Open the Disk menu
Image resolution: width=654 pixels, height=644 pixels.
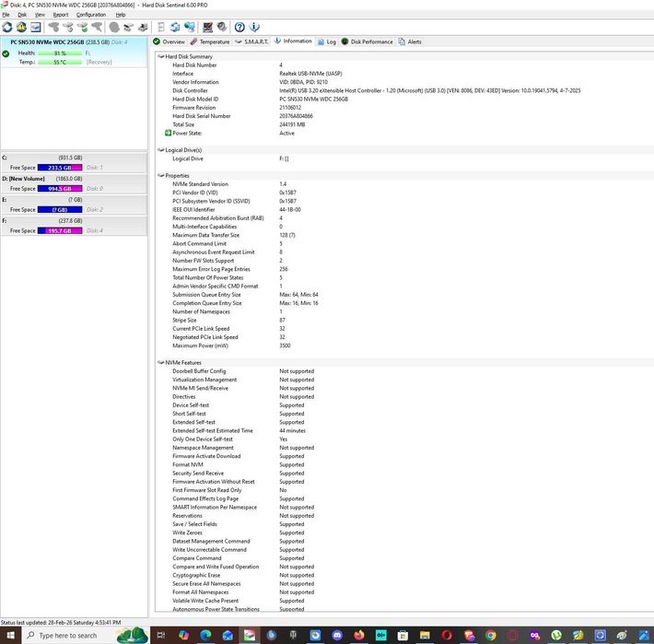(x=22, y=15)
